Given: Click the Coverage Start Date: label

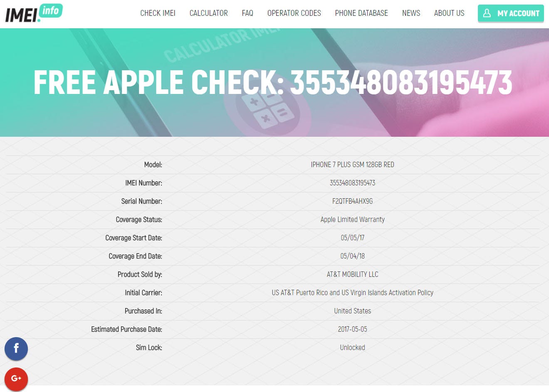Looking at the screenshot, I should (134, 238).
